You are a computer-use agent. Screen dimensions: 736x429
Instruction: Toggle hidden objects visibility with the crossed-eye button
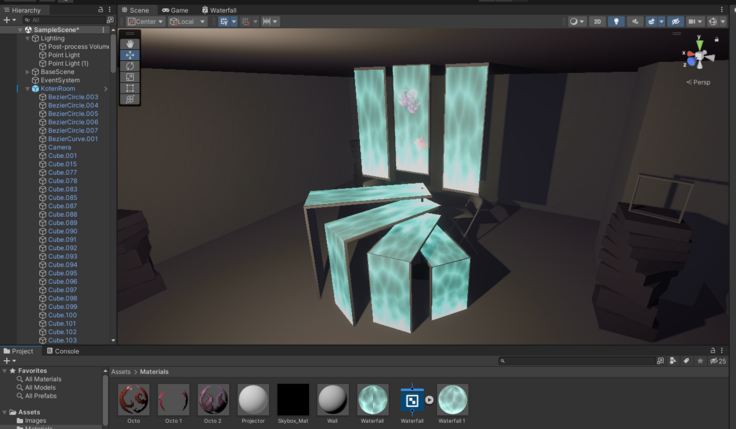[675, 21]
